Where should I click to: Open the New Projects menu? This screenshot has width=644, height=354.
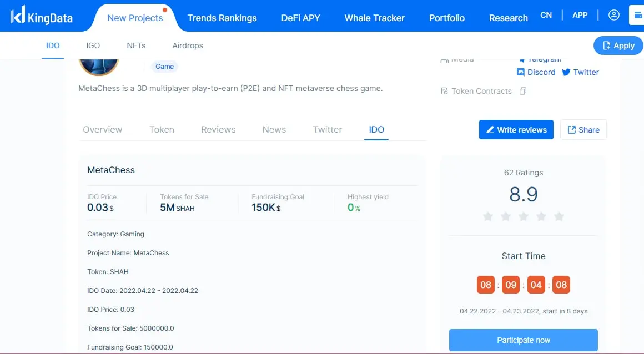pyautogui.click(x=135, y=18)
